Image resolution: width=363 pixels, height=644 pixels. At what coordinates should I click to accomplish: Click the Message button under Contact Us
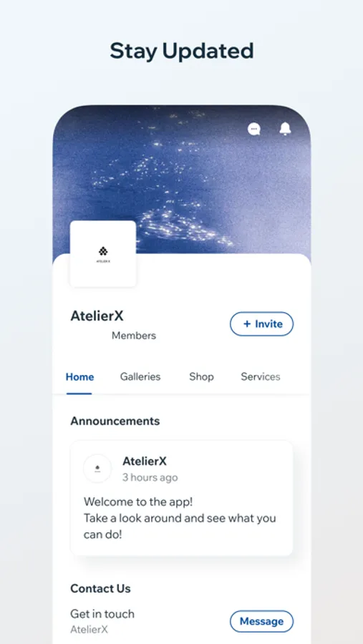261,621
